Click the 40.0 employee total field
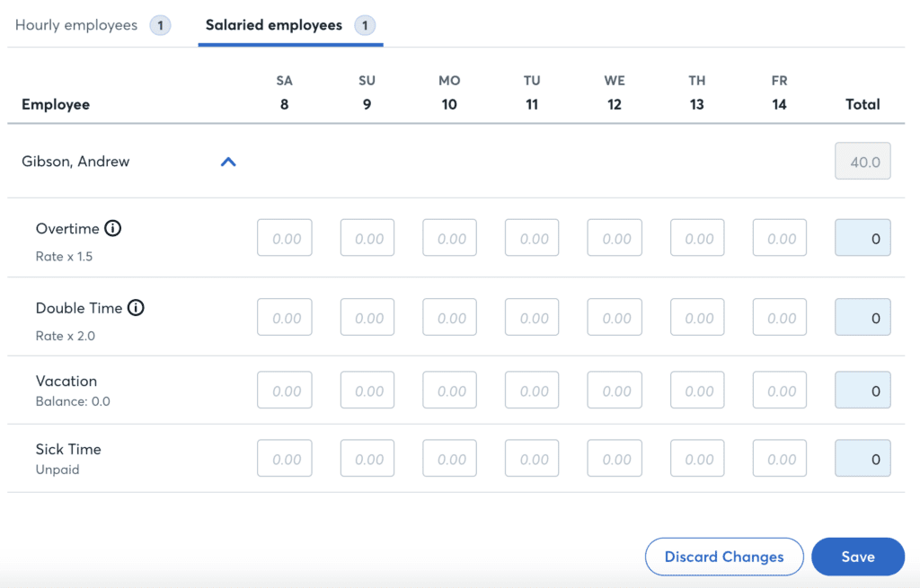The image size is (920, 588). pos(862,162)
